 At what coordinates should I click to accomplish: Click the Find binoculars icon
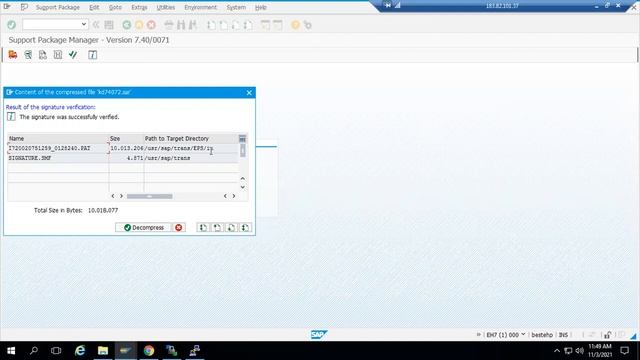pyautogui.click(x=181, y=25)
